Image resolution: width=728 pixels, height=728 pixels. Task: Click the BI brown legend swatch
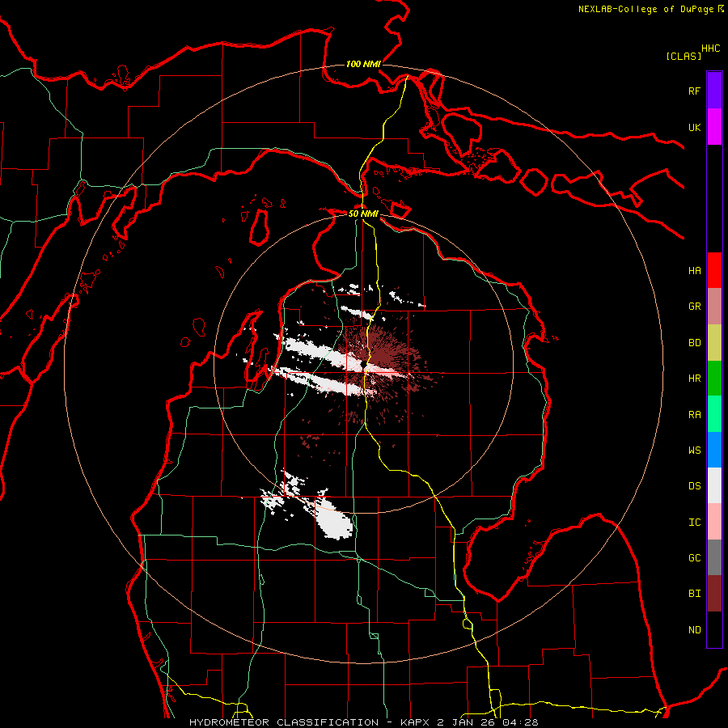click(714, 594)
